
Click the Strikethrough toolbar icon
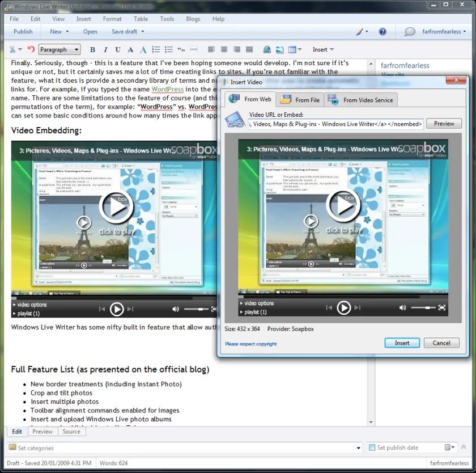coord(130,49)
